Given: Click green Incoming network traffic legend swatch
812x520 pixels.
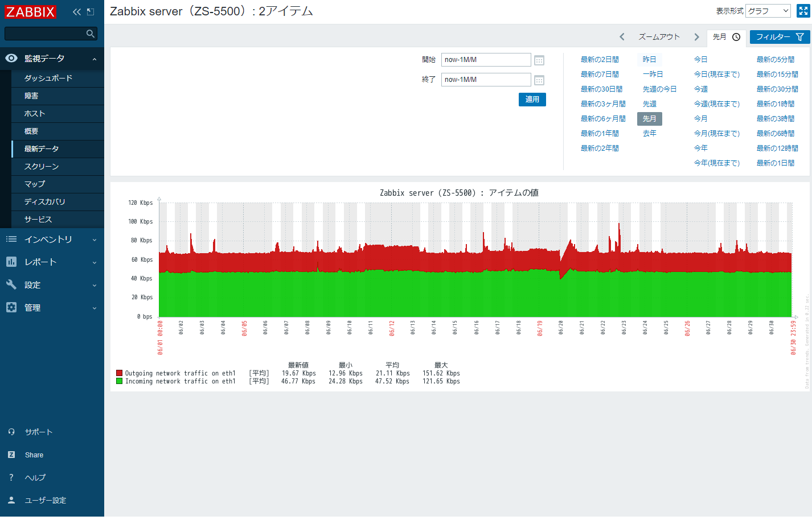Looking at the screenshot, I should tap(119, 381).
